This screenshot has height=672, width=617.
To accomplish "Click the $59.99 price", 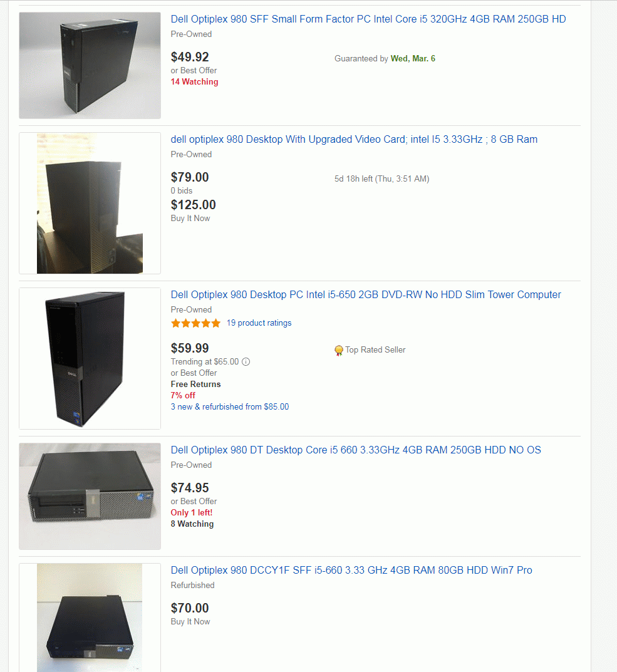I will 190,348.
